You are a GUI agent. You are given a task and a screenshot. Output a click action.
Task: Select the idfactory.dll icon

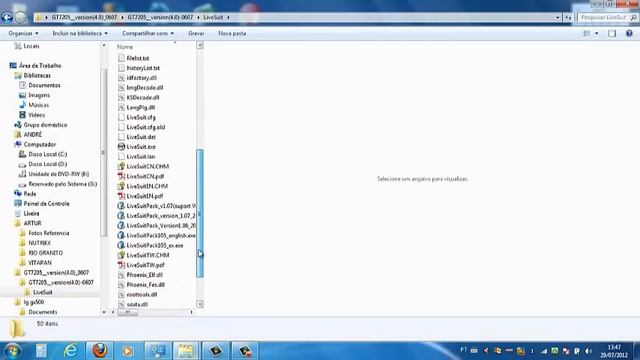coord(121,78)
